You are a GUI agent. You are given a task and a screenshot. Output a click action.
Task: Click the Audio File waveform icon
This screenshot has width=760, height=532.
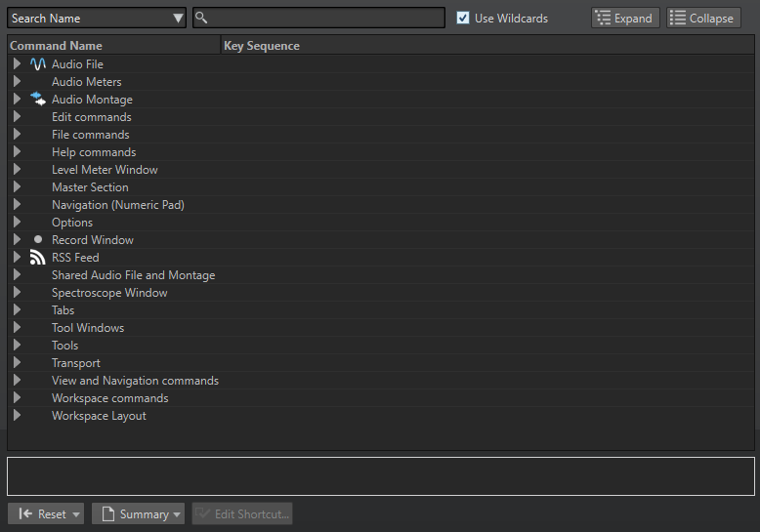coord(38,64)
